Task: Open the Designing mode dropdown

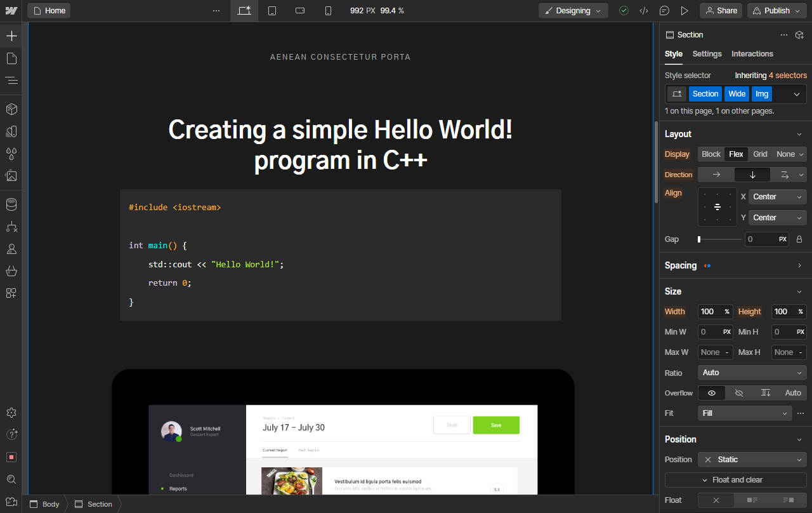Action: [573, 10]
